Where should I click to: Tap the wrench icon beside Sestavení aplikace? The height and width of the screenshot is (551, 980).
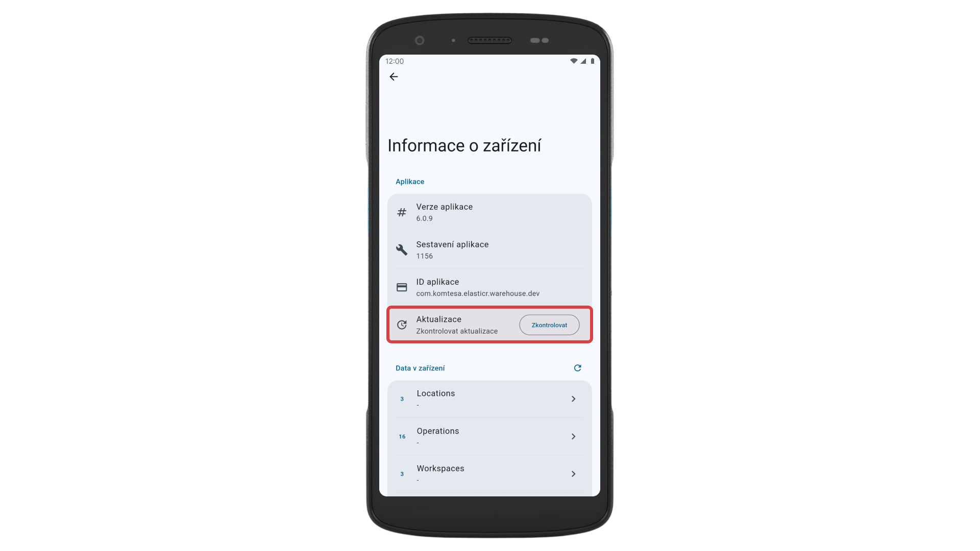point(402,249)
